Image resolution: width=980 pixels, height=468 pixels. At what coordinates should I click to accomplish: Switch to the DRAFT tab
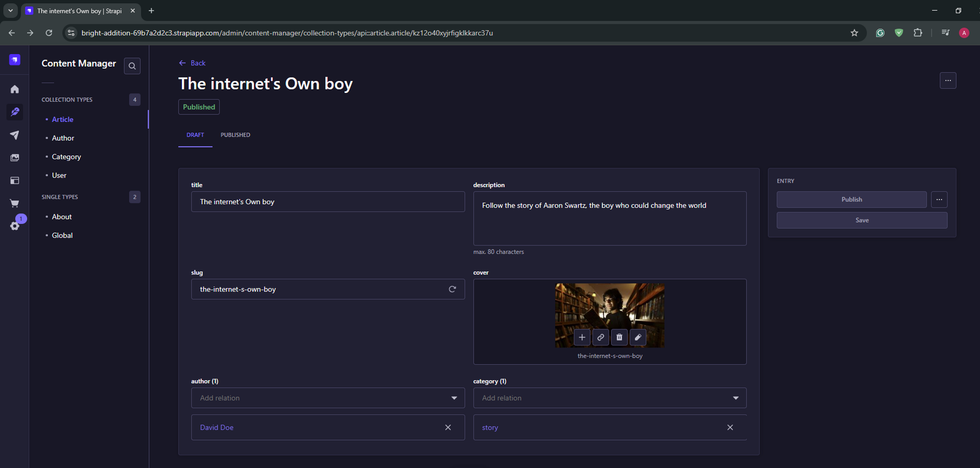[195, 135]
